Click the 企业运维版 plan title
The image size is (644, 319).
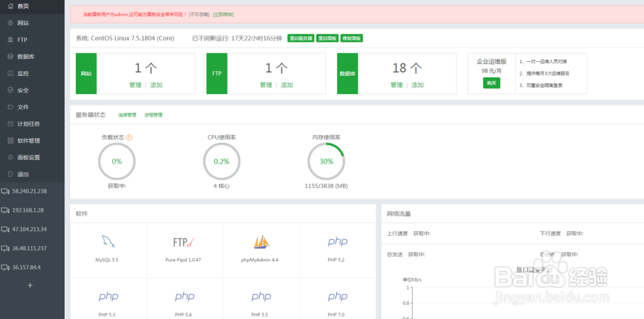(x=491, y=62)
